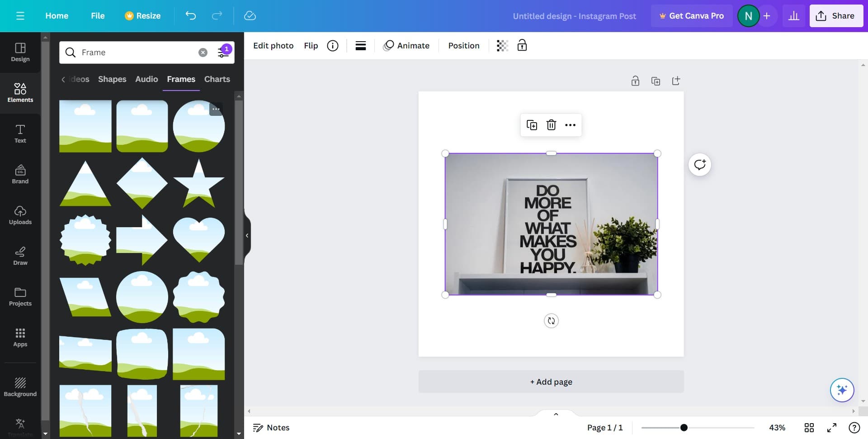868x439 pixels.
Task: Click the Add page button
Action: click(x=551, y=382)
